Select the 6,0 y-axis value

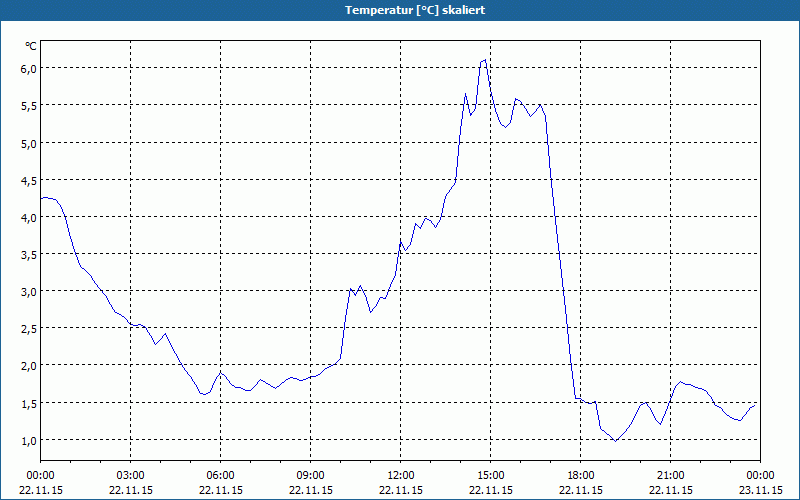click(x=29, y=69)
